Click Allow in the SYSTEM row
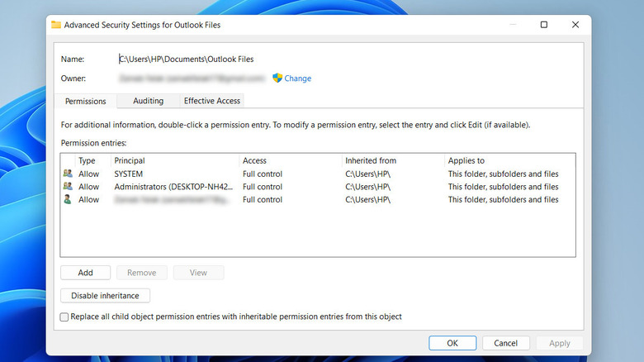Image resolution: width=644 pixels, height=362 pixels. coord(88,174)
